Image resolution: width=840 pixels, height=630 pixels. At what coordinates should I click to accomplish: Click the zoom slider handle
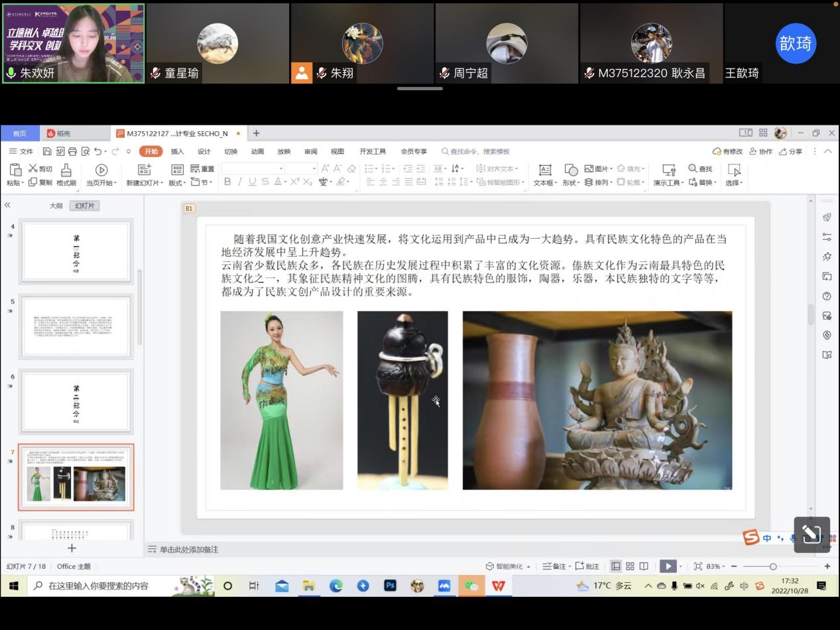(773, 566)
